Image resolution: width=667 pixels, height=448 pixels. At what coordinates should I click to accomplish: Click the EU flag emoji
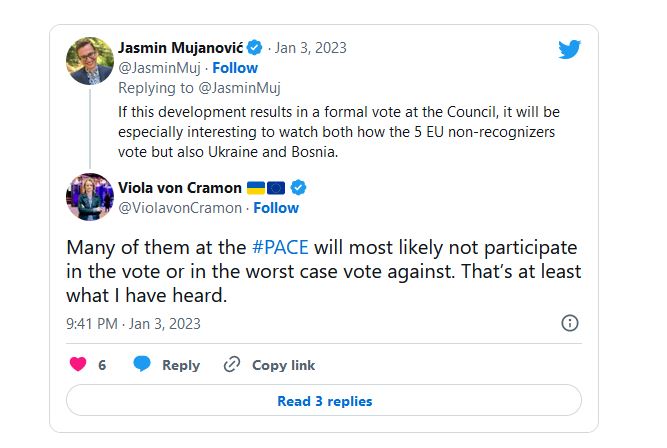(276, 188)
